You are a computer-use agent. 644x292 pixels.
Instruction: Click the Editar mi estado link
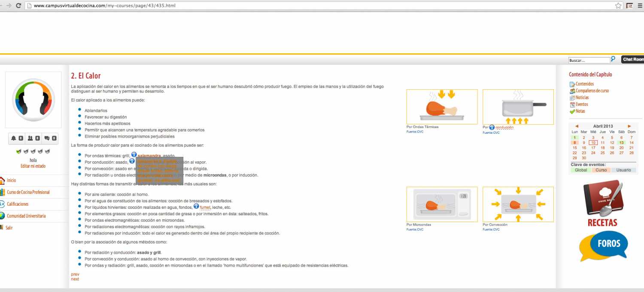pos(33,166)
